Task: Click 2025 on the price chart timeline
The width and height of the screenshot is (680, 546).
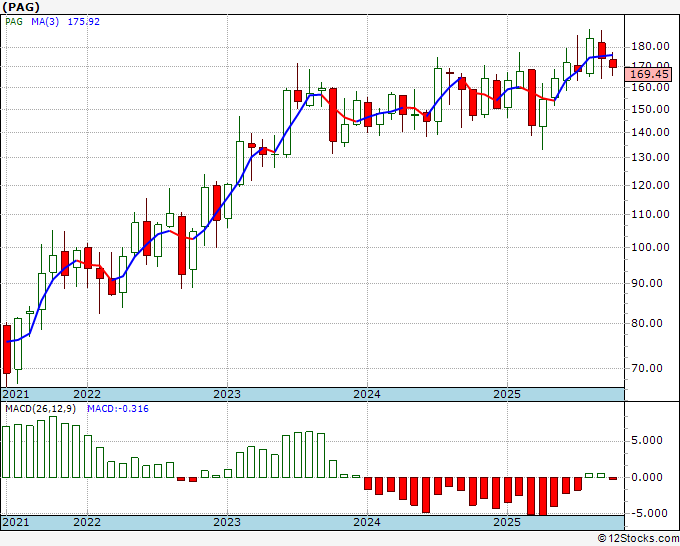Action: 507,394
